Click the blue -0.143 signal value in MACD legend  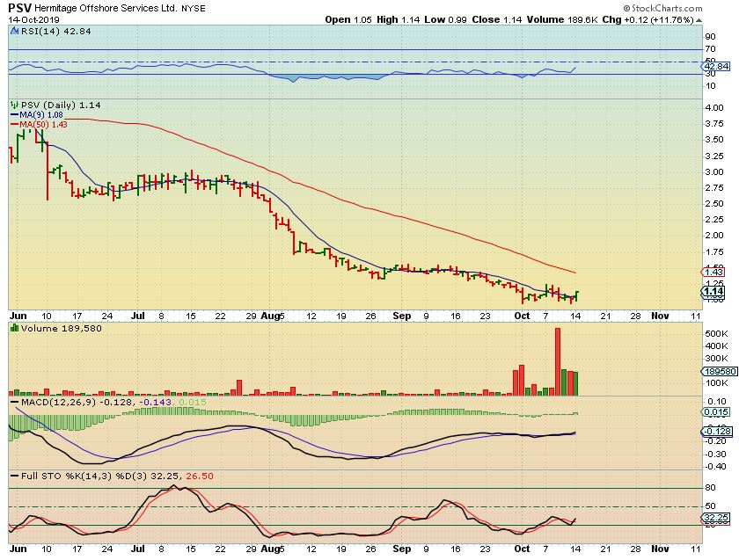coord(154,403)
